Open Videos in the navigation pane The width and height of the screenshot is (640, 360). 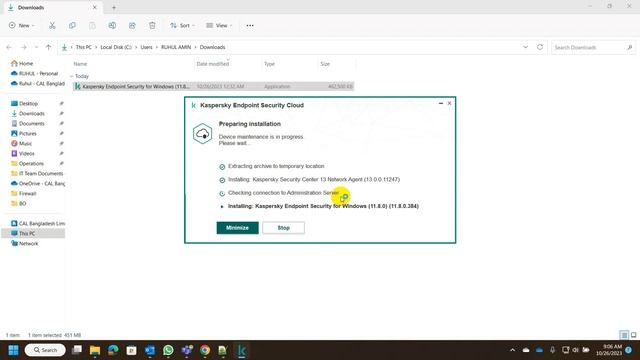(x=23, y=153)
